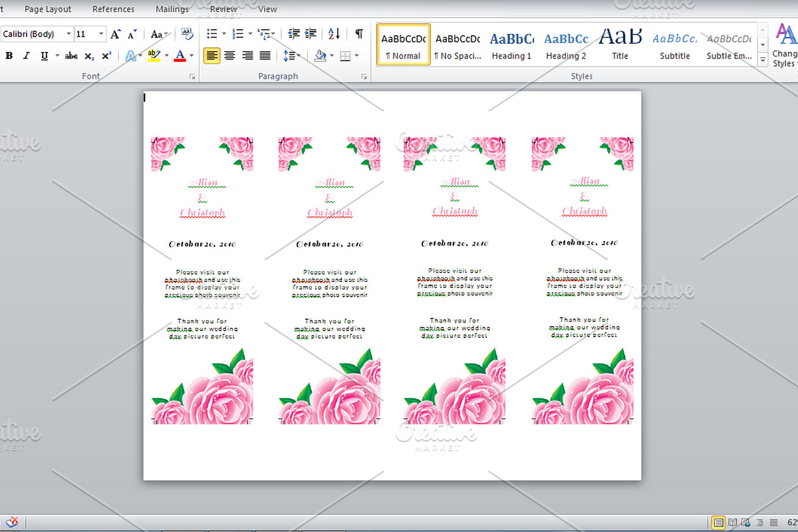798x532 pixels.
Task: Decrease paragraph indent
Action: (x=294, y=34)
